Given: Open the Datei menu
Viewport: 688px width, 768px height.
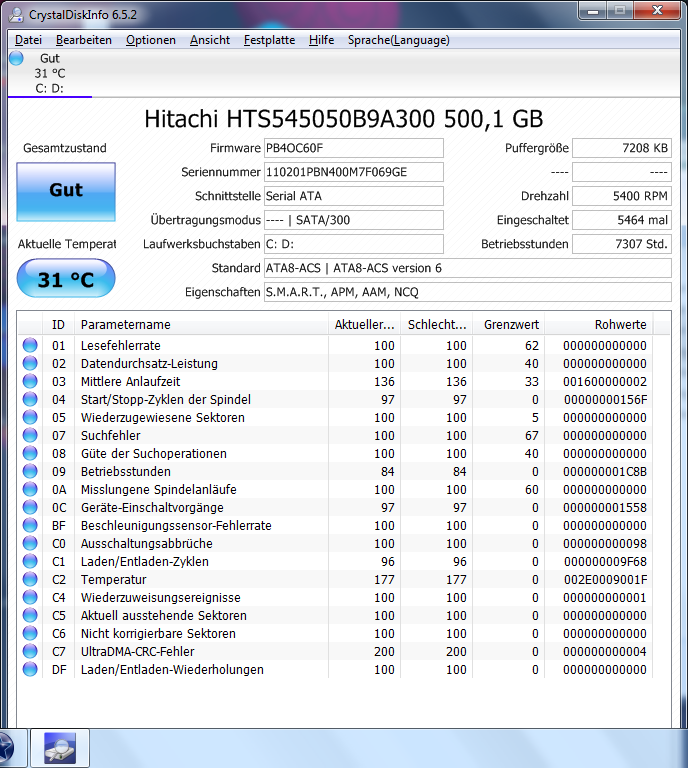Looking at the screenshot, I should (x=28, y=40).
